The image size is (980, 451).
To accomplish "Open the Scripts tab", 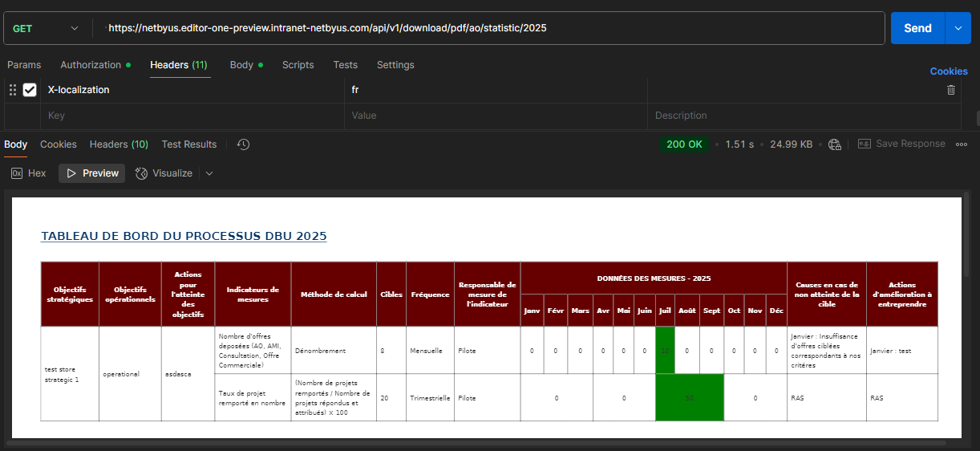I will pyautogui.click(x=298, y=65).
